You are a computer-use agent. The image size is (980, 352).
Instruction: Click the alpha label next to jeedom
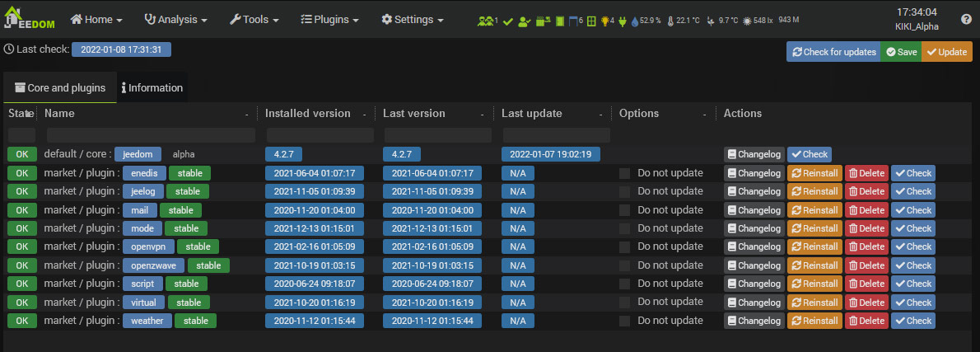[x=184, y=154]
